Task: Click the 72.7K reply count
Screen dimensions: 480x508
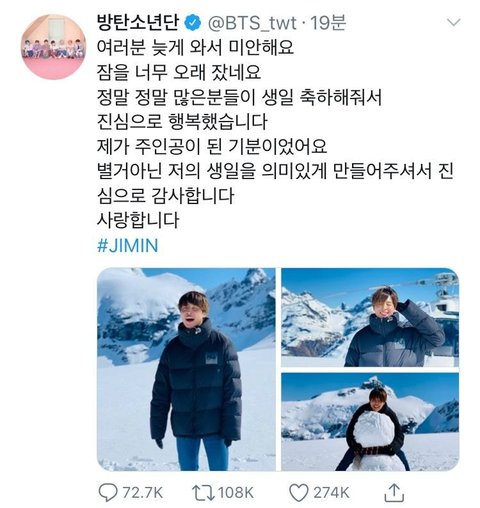Action: point(143,493)
